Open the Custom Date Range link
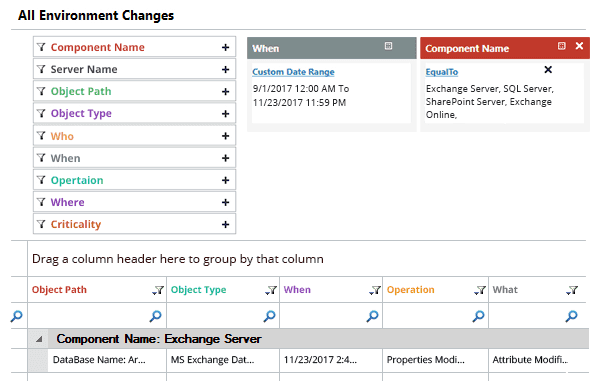The width and height of the screenshot is (612, 382). (293, 72)
